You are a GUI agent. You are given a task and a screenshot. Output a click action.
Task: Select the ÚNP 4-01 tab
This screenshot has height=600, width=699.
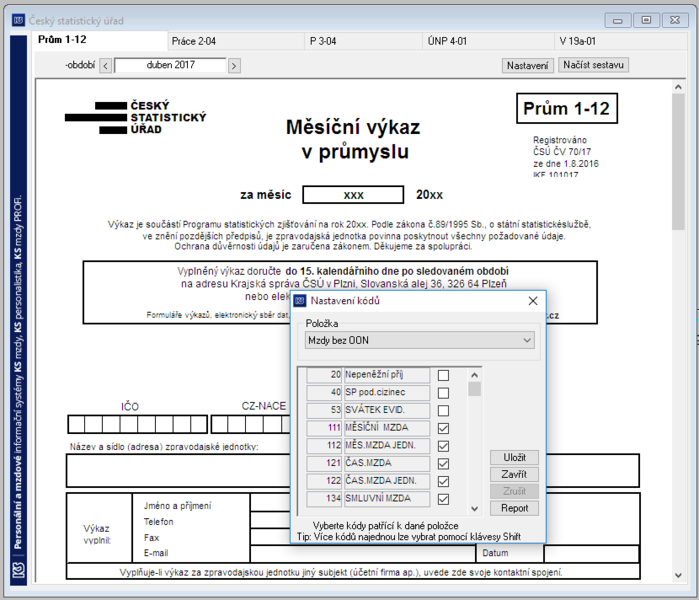click(488, 41)
